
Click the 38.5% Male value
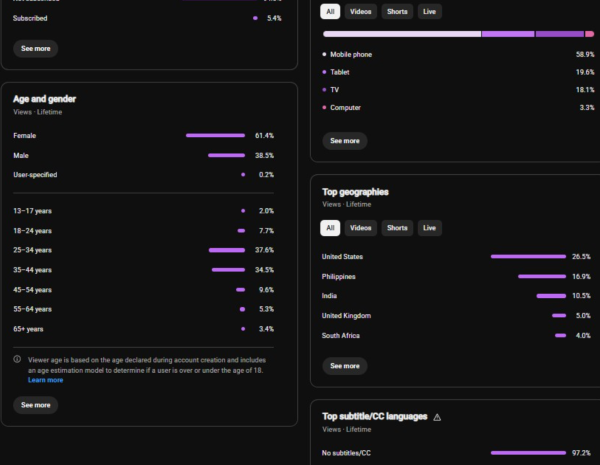(x=264, y=155)
